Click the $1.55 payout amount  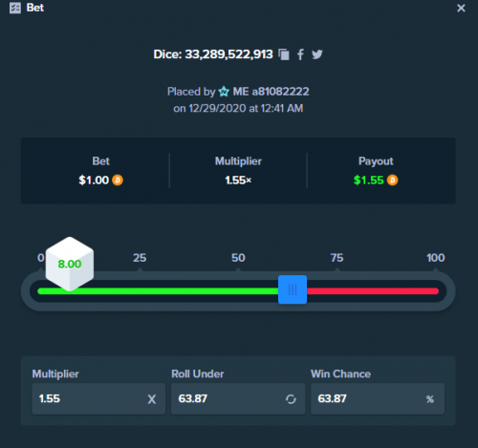click(369, 181)
